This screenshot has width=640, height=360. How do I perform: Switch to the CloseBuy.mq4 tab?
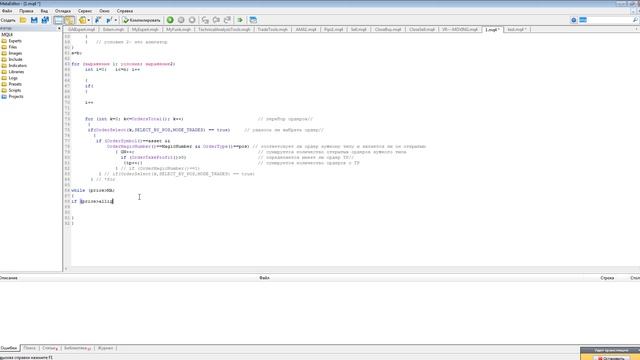point(388,30)
